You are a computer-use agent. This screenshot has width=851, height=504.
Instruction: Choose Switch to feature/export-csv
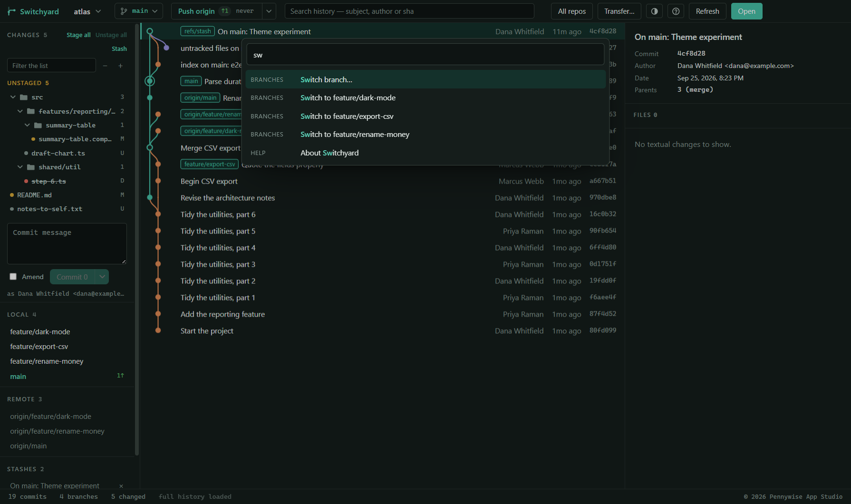coord(425,116)
